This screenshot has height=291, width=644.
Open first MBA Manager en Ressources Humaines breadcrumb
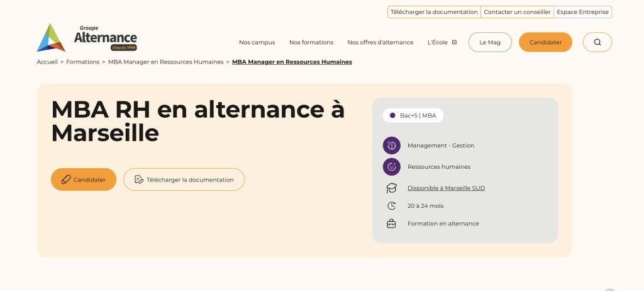click(x=165, y=62)
